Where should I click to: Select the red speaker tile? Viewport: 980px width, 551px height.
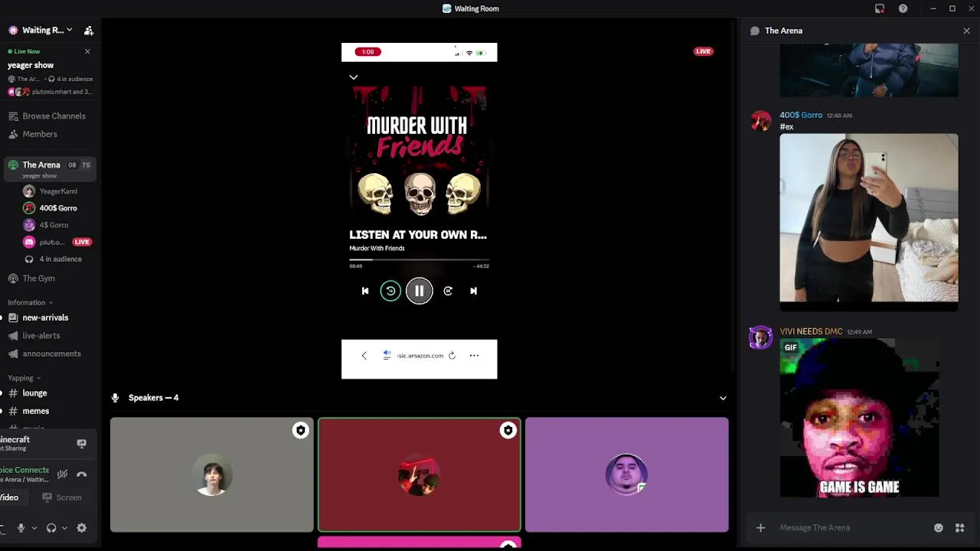(x=420, y=474)
